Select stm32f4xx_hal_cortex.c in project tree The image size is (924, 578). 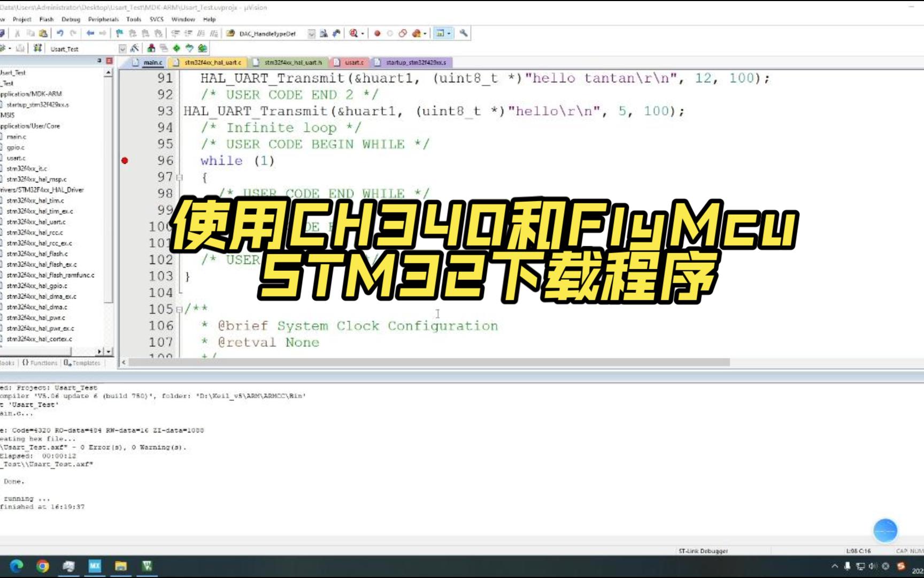tap(39, 339)
